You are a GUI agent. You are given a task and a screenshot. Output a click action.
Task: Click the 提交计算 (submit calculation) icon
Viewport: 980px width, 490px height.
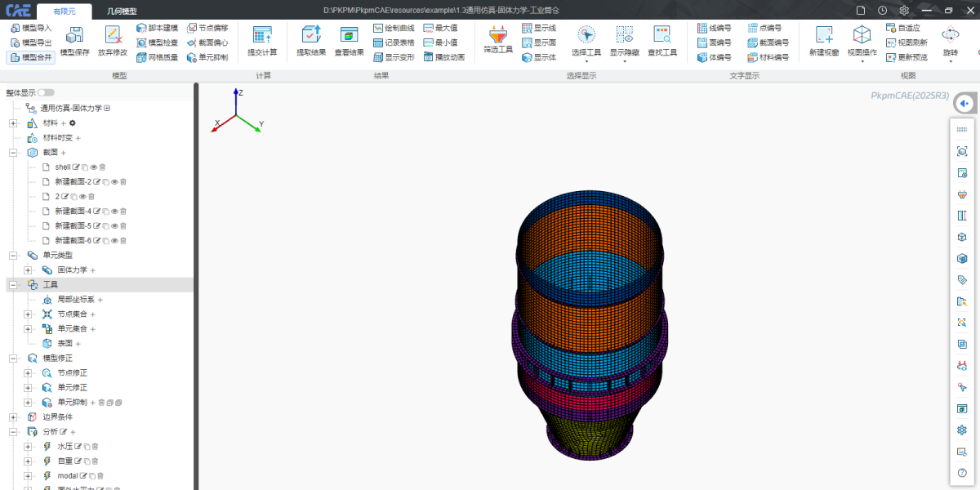[x=262, y=36]
